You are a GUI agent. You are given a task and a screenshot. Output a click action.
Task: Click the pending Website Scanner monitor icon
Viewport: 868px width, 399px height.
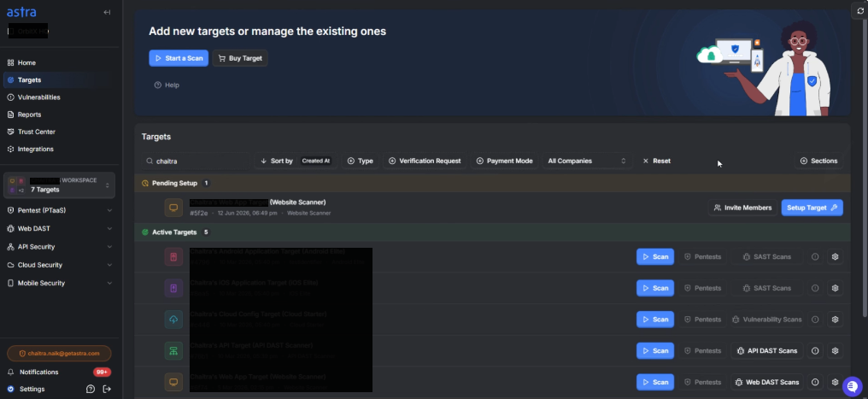[x=173, y=208]
